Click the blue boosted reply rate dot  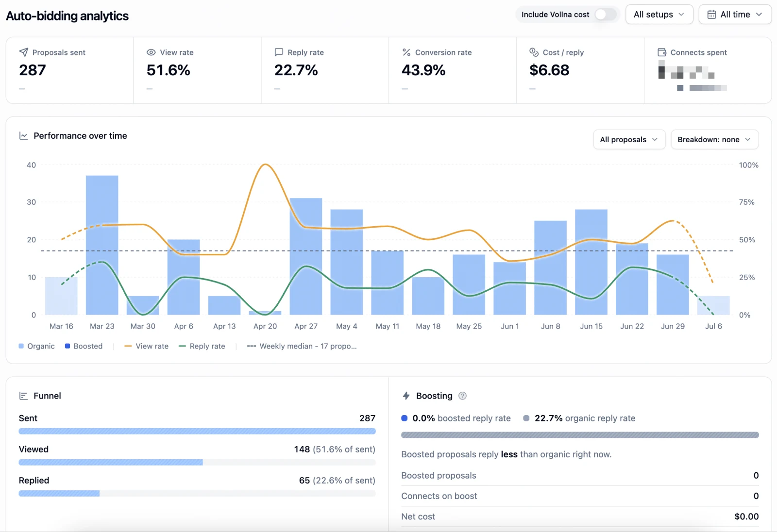point(404,418)
